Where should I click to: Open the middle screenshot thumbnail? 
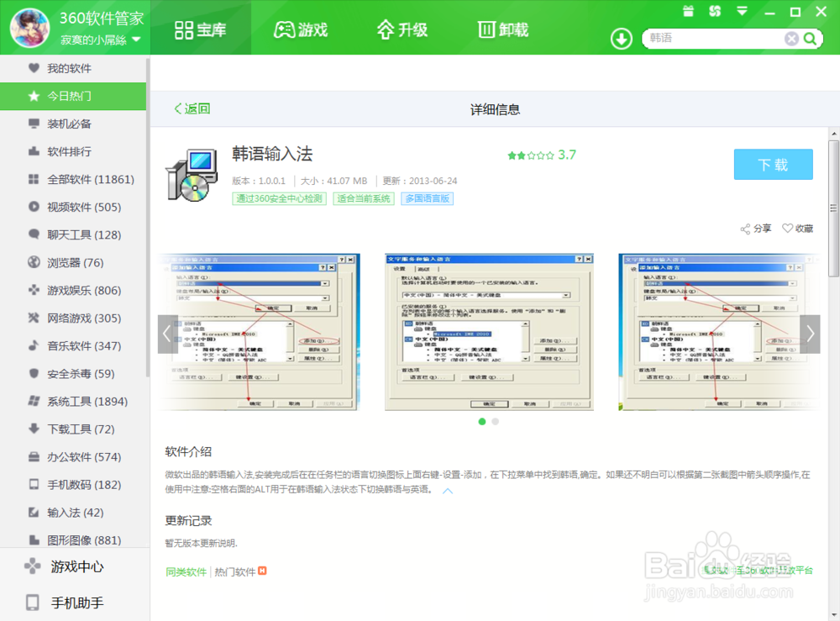tap(489, 332)
